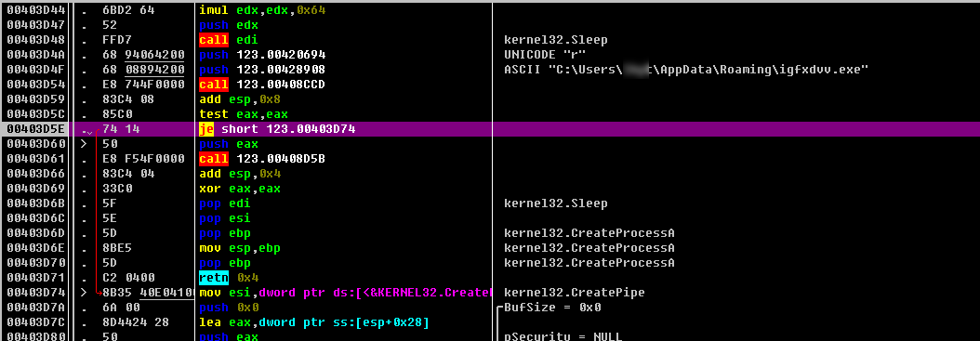Select the mov esp,ebp instruction

pos(240,248)
